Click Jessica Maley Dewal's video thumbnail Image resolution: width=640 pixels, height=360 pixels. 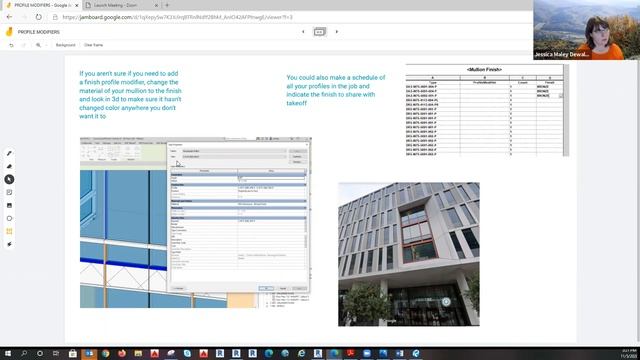tap(587, 30)
